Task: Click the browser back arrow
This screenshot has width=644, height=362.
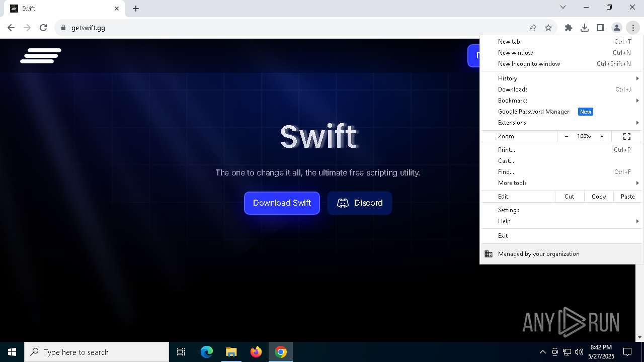Action: 11,28
